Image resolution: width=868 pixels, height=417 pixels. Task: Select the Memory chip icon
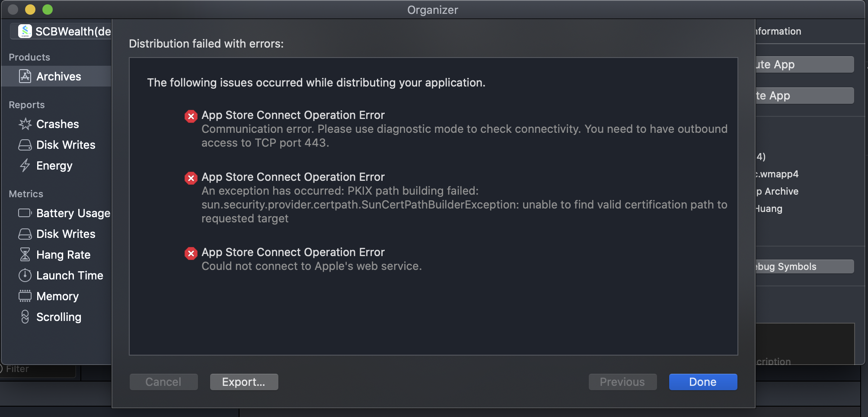[25, 296]
